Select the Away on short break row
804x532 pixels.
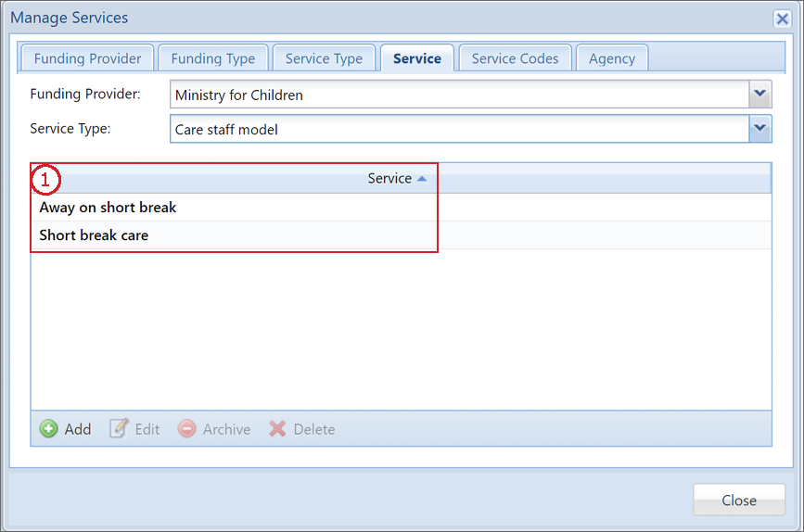point(401,207)
